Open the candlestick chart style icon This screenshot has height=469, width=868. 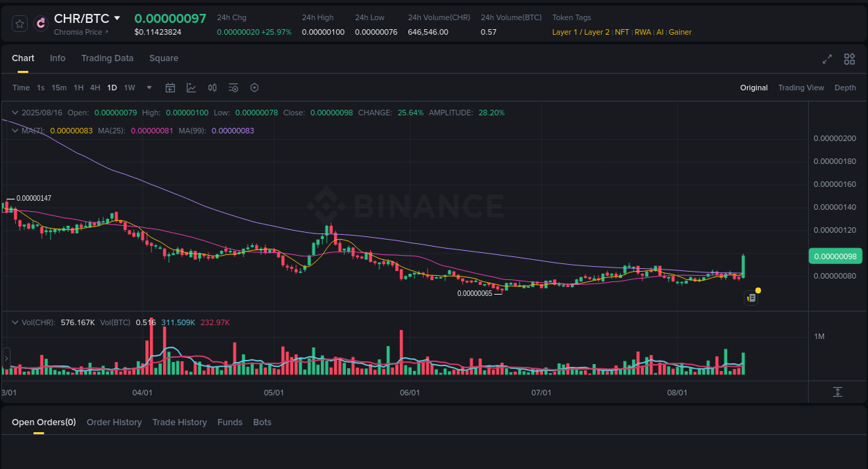tap(212, 88)
